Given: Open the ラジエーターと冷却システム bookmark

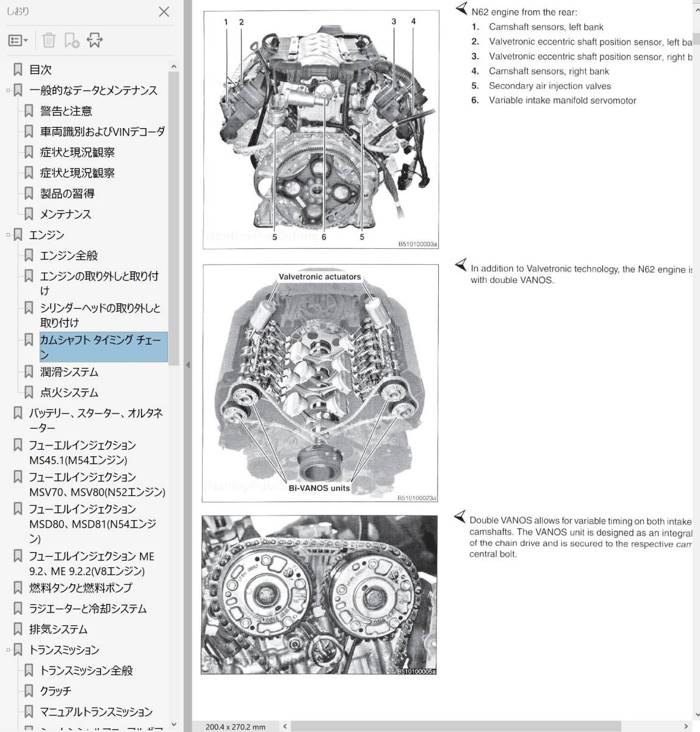Looking at the screenshot, I should [88, 609].
